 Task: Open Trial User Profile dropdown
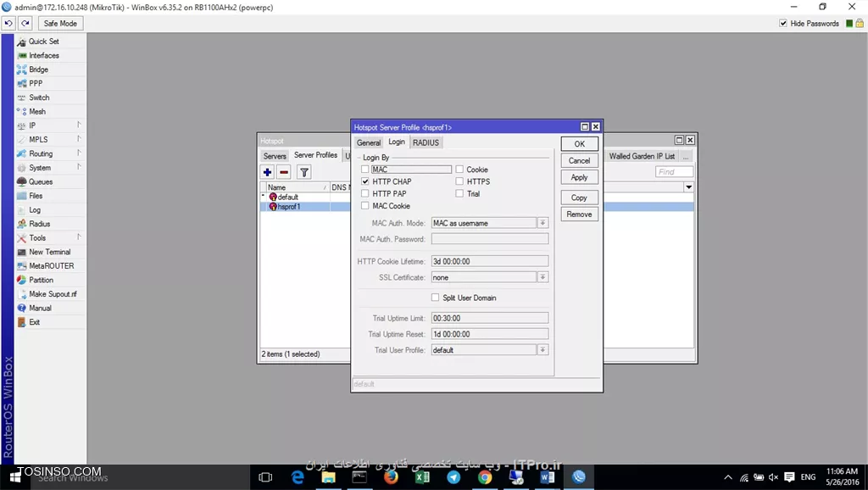(543, 350)
